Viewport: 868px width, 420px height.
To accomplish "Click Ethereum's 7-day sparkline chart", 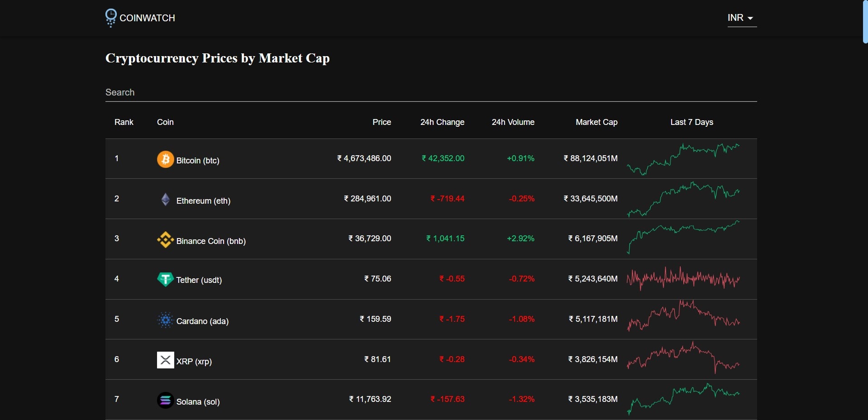I will coord(683,199).
